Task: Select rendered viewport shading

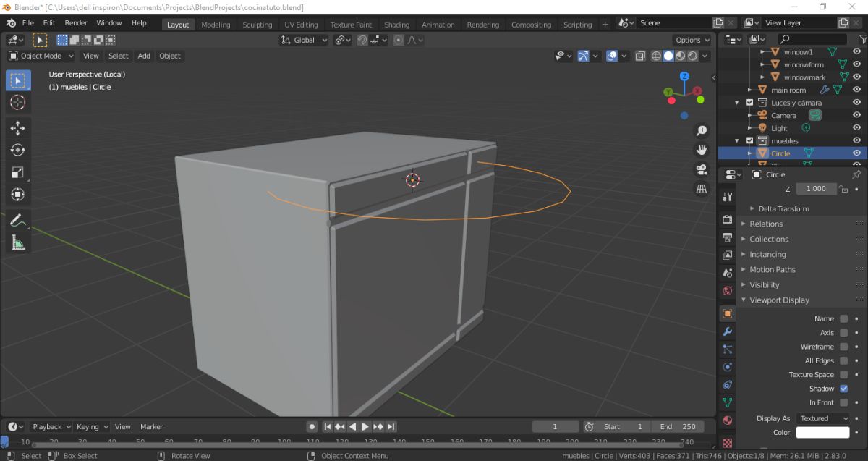Action: point(692,56)
